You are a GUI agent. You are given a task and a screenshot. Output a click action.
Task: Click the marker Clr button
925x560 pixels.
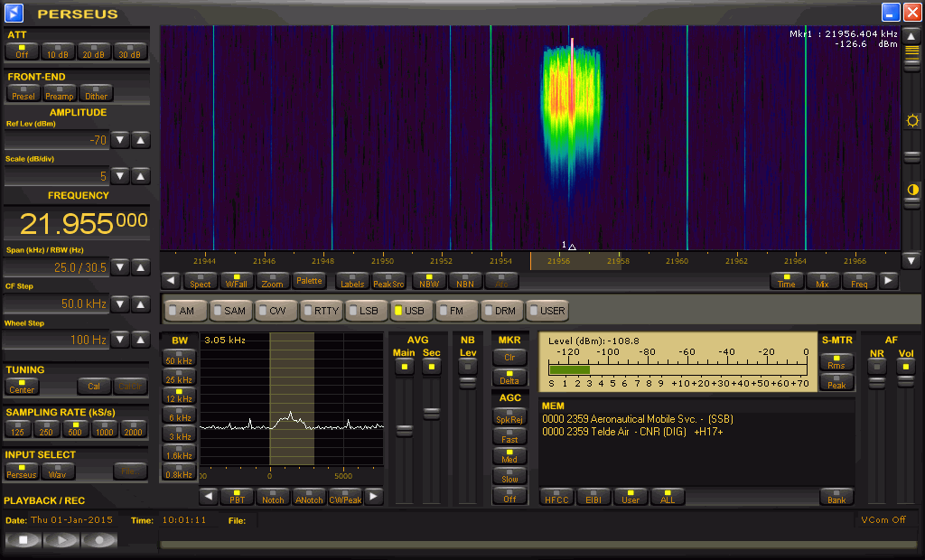coord(509,357)
